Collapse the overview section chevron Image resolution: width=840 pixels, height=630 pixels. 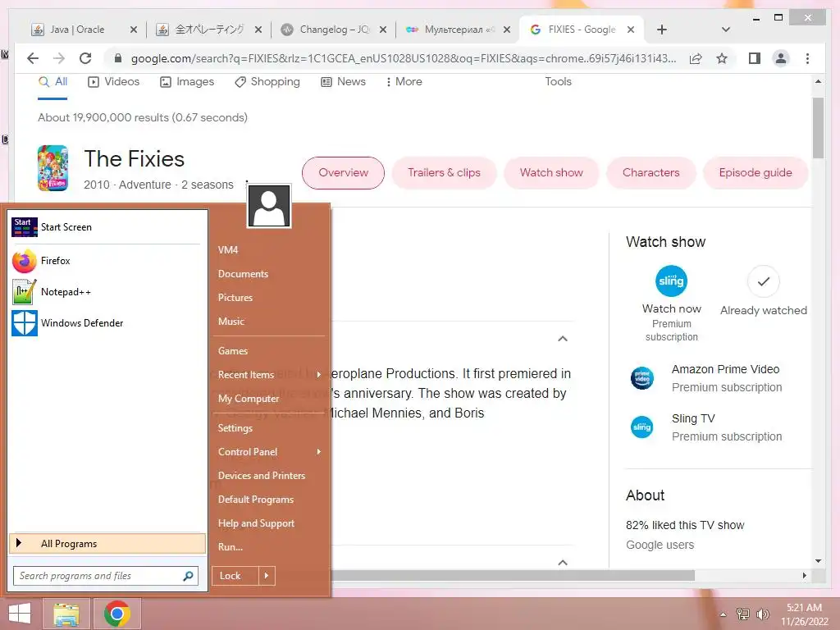pos(563,339)
